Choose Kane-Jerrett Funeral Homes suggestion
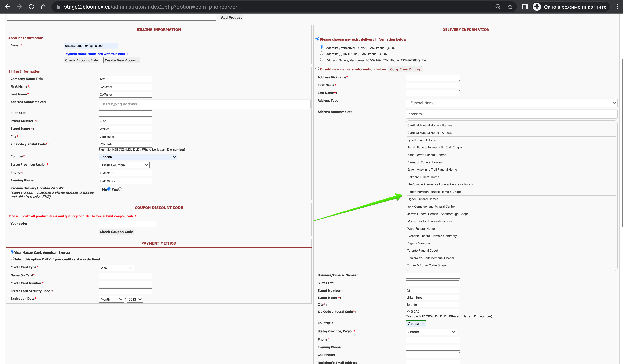 click(512, 155)
